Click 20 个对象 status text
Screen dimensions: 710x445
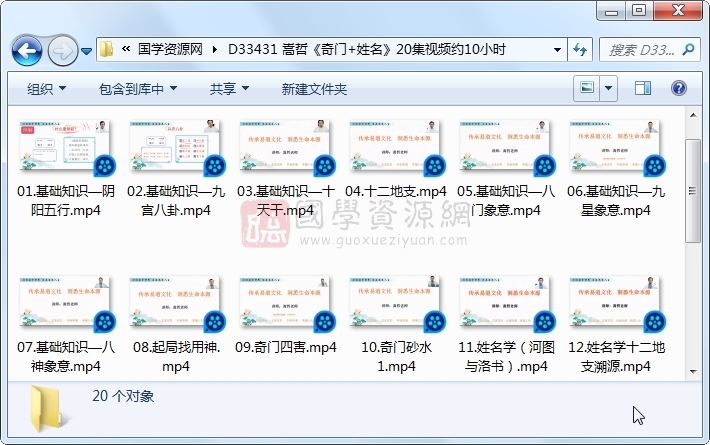(123, 396)
